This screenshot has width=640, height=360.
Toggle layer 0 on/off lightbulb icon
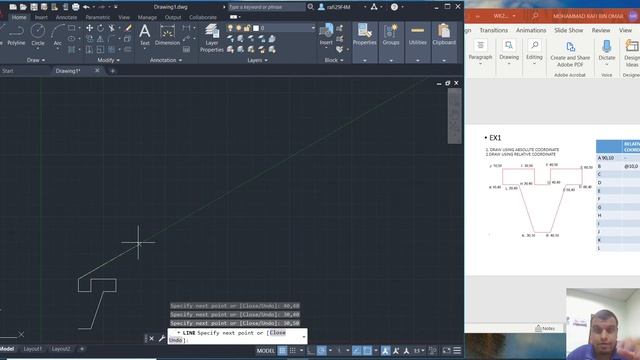[230, 28]
